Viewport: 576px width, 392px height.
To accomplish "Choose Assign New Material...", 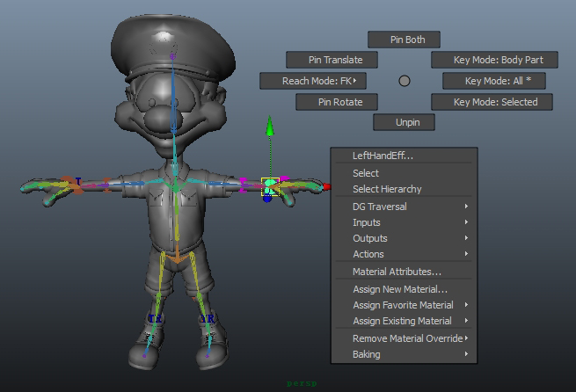I will tap(404, 289).
